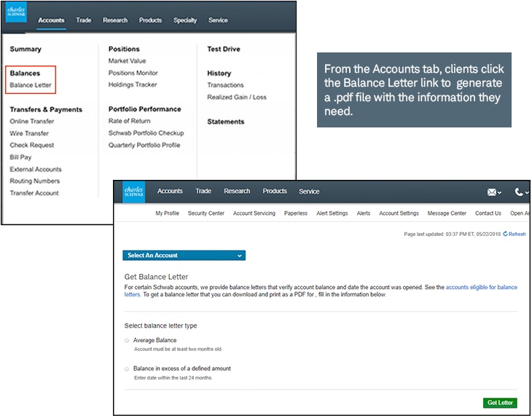Open the Positions heading link
This screenshot has height=418, width=532.
(124, 50)
